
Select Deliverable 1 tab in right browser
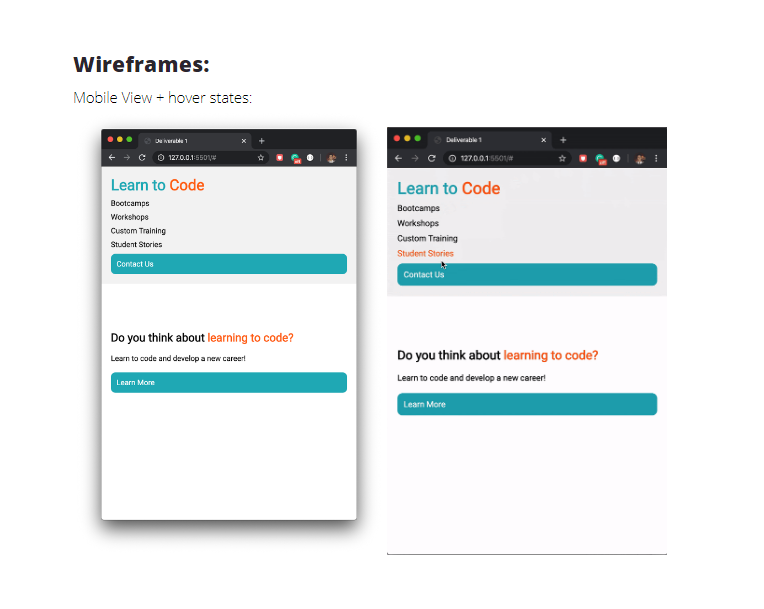490,140
